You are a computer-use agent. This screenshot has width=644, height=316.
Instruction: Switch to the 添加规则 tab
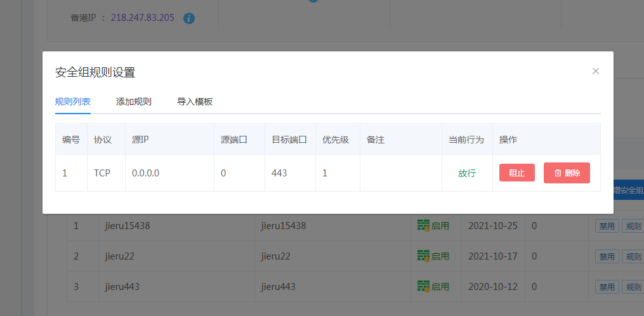click(x=134, y=102)
